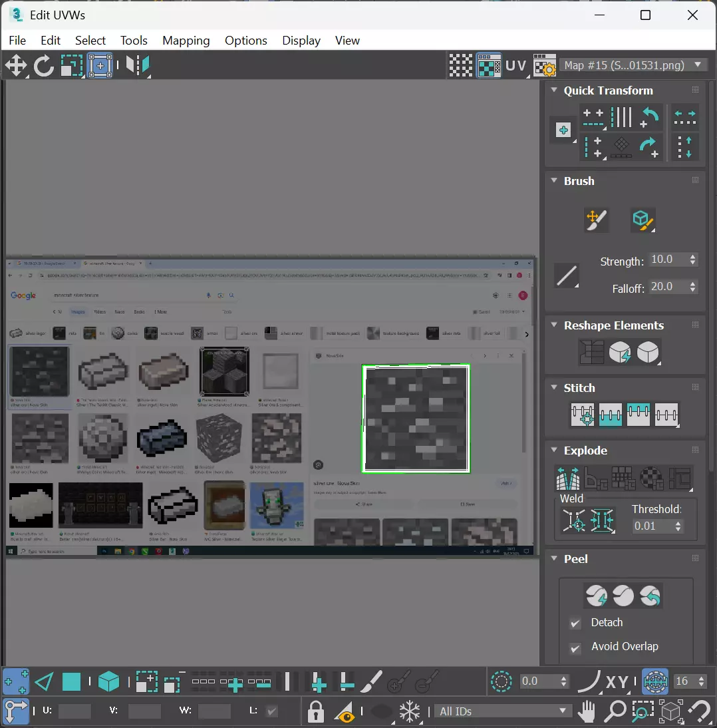Toggle Lock selected subobjects icon
The width and height of the screenshot is (717, 728).
click(315, 711)
